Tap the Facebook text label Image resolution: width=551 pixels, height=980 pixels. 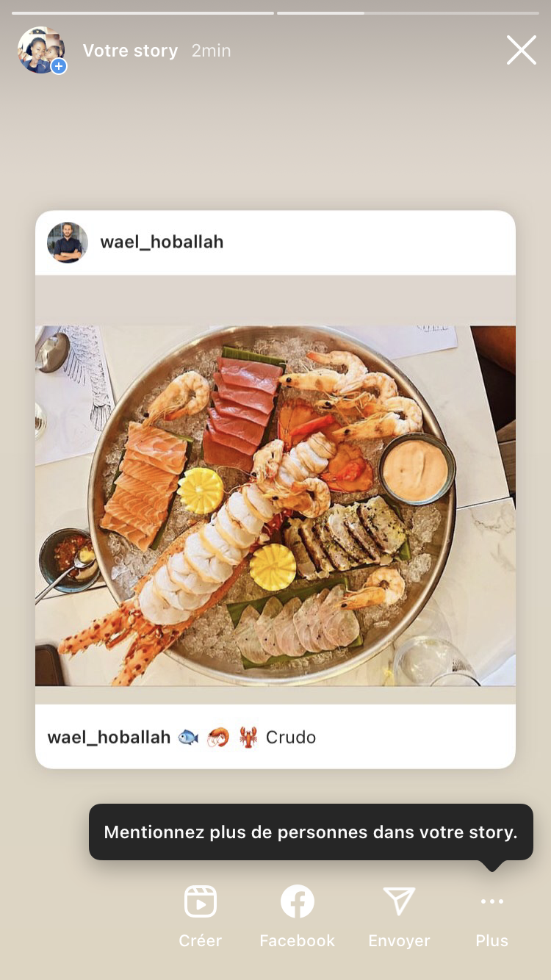click(x=297, y=940)
